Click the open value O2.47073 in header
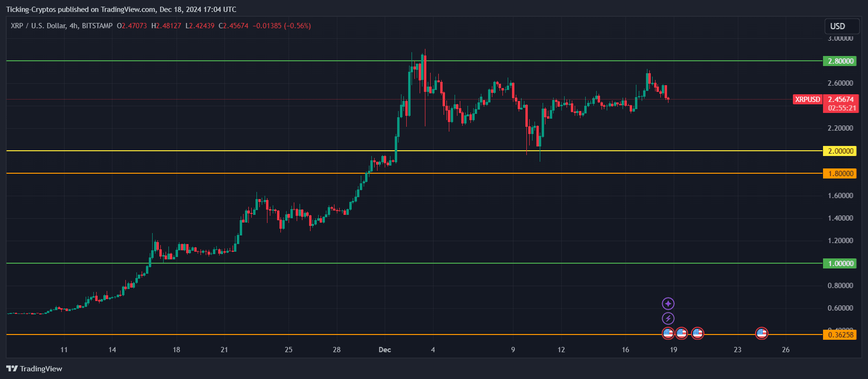Image resolution: width=868 pixels, height=379 pixels. pos(132,26)
